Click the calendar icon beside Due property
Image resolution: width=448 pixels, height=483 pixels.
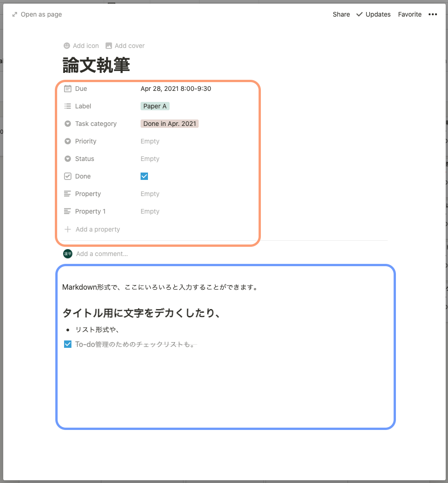(x=67, y=89)
